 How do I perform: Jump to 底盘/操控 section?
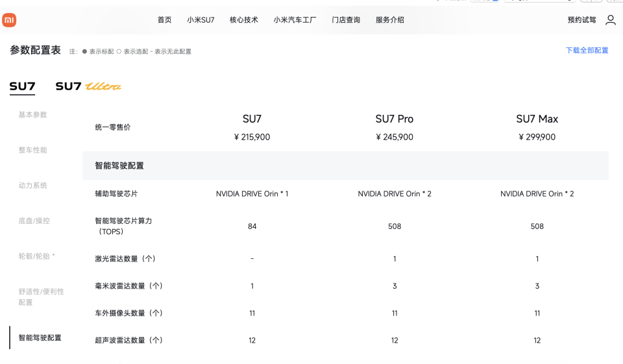pos(34,221)
